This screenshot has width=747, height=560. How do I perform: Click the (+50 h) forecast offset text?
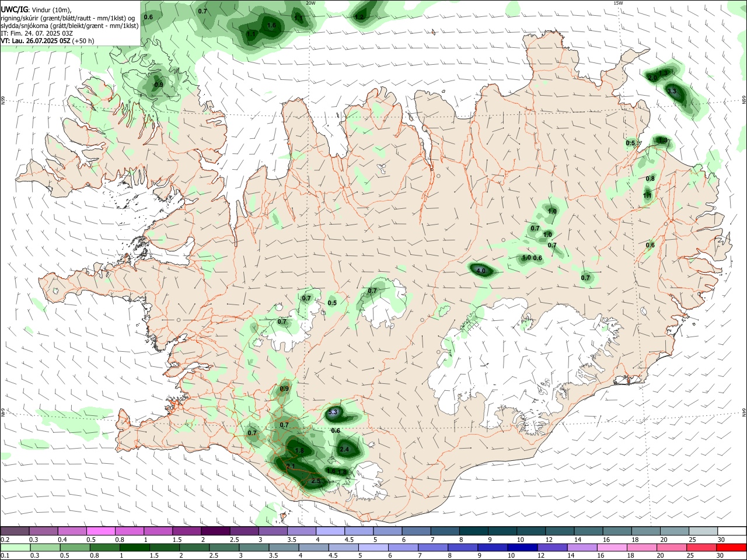(83, 41)
